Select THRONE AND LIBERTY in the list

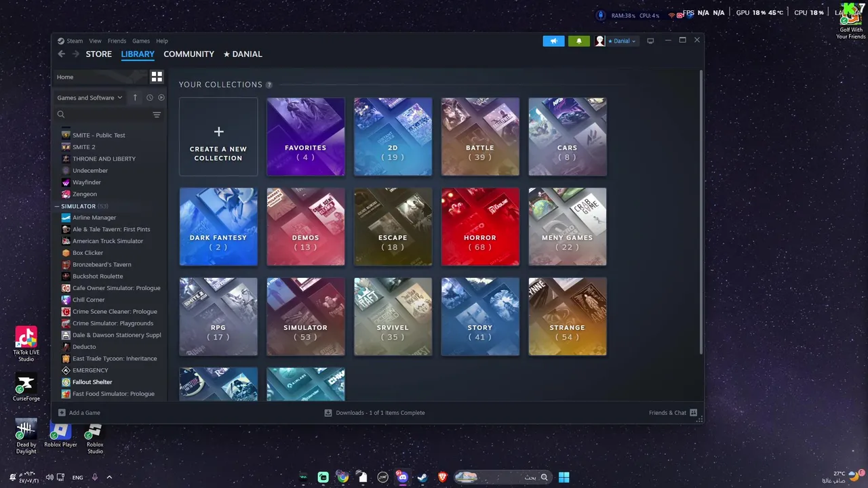click(x=104, y=159)
